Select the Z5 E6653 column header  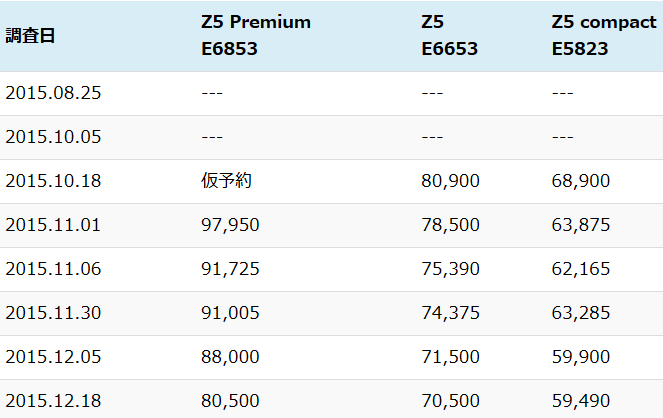point(449,36)
